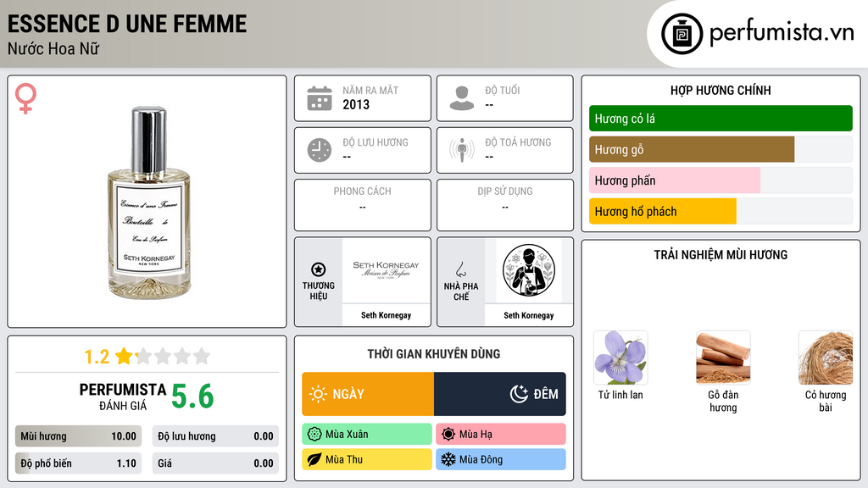Open the Seth Kornegay brand logo image

click(x=386, y=270)
